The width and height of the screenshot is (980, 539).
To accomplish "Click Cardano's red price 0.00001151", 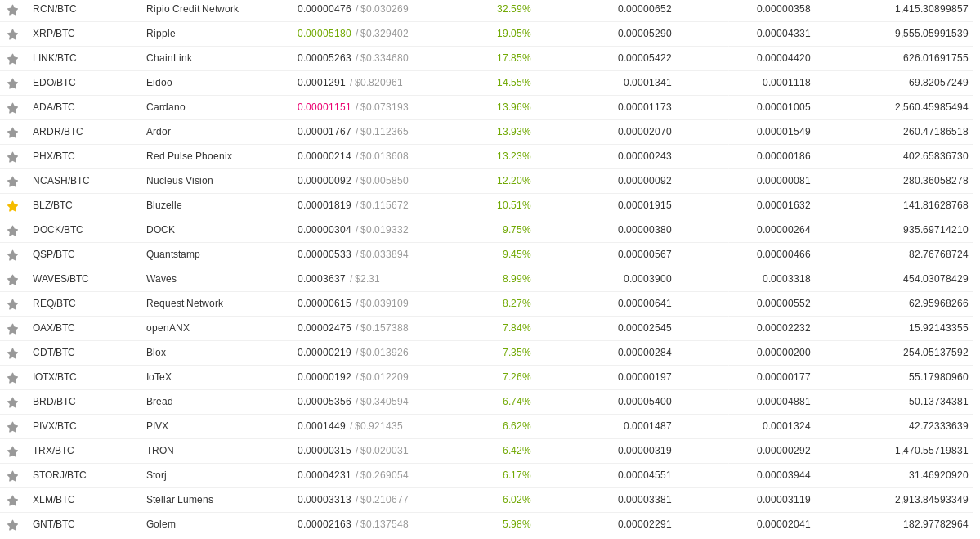I will (324, 107).
